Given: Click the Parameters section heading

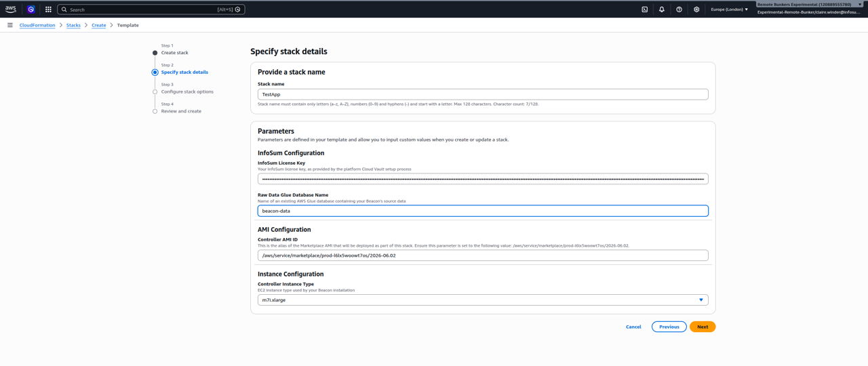Looking at the screenshot, I should pos(276,131).
